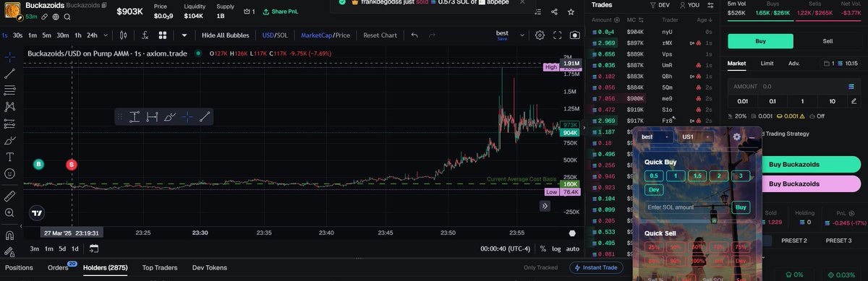Jump chart to latest bar
The height and width of the screenshot is (281, 868).
point(545,206)
